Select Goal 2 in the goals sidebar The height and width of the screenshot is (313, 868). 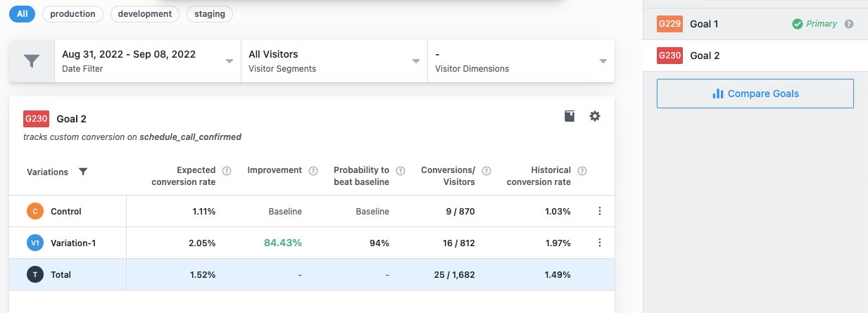(755, 56)
